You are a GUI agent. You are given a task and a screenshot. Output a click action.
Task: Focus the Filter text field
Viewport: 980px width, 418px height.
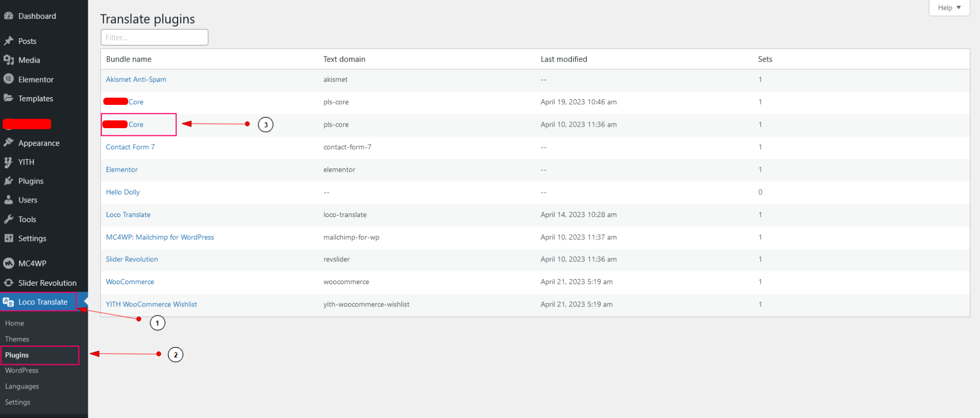[x=154, y=37]
